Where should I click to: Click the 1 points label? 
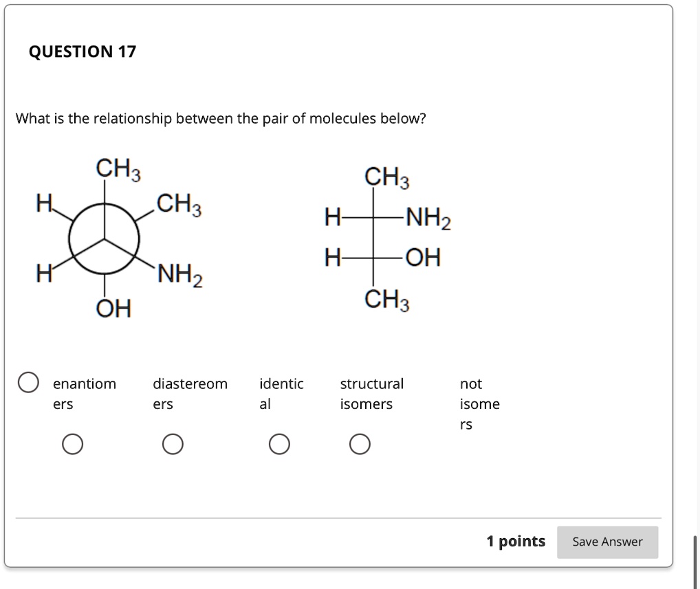point(517,542)
